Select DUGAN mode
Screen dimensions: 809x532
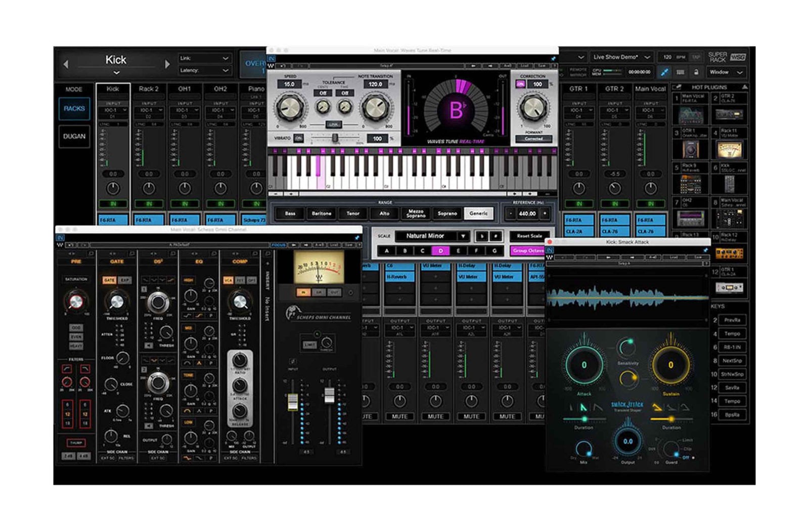(74, 136)
